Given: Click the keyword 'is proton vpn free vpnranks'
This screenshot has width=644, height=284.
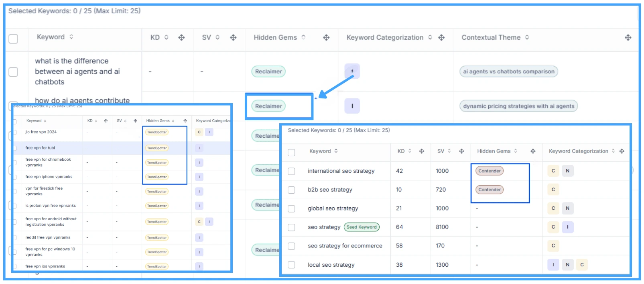Looking at the screenshot, I should tap(51, 206).
